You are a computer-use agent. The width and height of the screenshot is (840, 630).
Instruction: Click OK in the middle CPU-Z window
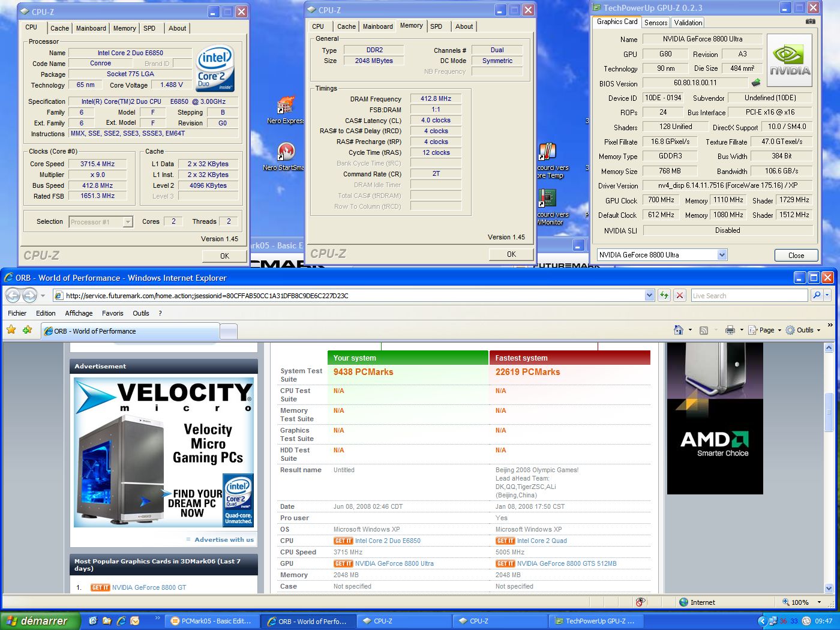[x=511, y=254]
